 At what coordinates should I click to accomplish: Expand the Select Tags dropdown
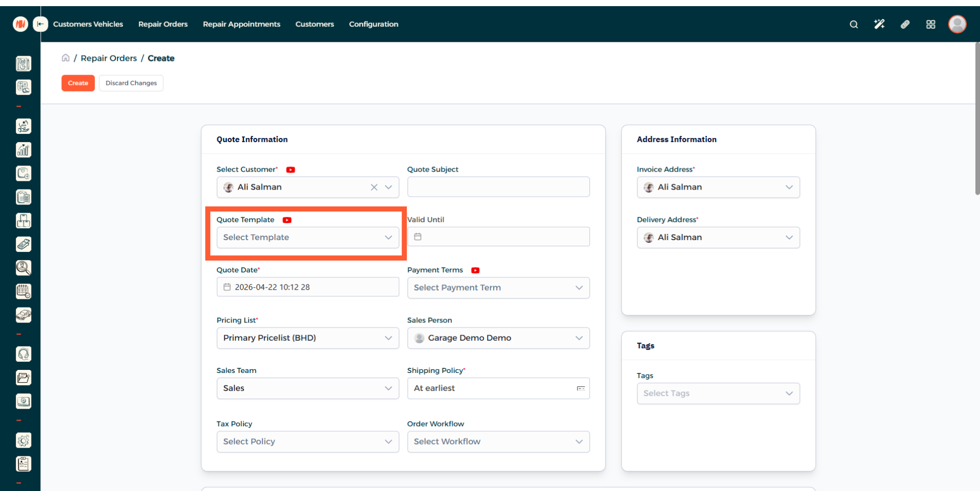[718, 393]
